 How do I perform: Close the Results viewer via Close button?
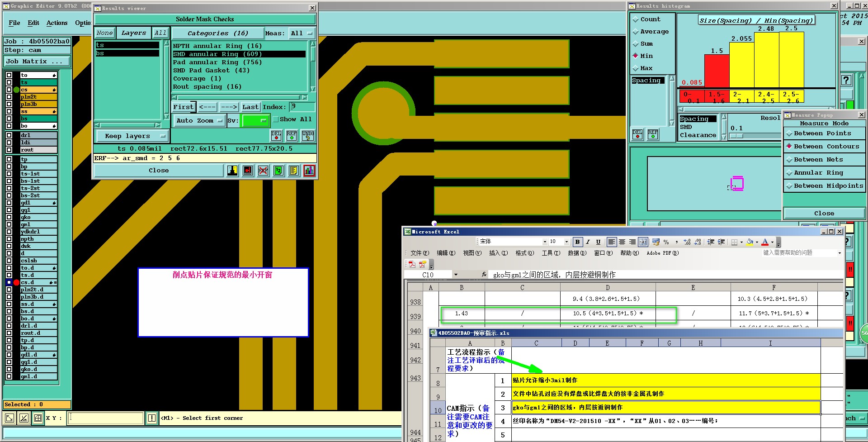click(x=159, y=171)
